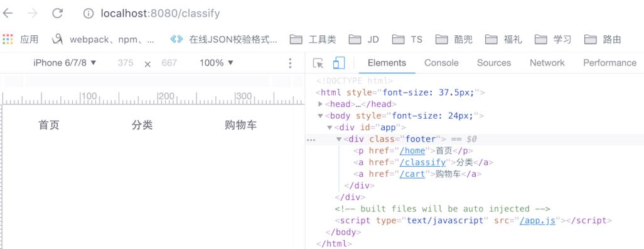Screen dimensions: 644x249
Task: Open the 应用 apps grid icon
Action: (x=8, y=39)
